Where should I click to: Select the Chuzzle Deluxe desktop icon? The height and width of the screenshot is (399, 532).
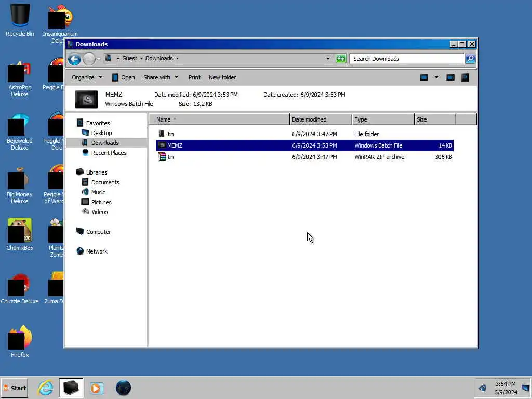[x=20, y=289]
